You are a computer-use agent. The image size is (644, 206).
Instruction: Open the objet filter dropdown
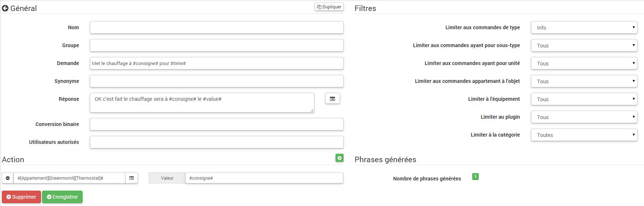pyautogui.click(x=584, y=81)
